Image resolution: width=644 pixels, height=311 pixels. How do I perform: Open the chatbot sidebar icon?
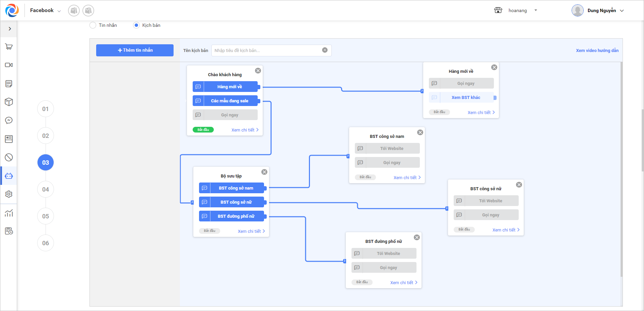click(9, 176)
